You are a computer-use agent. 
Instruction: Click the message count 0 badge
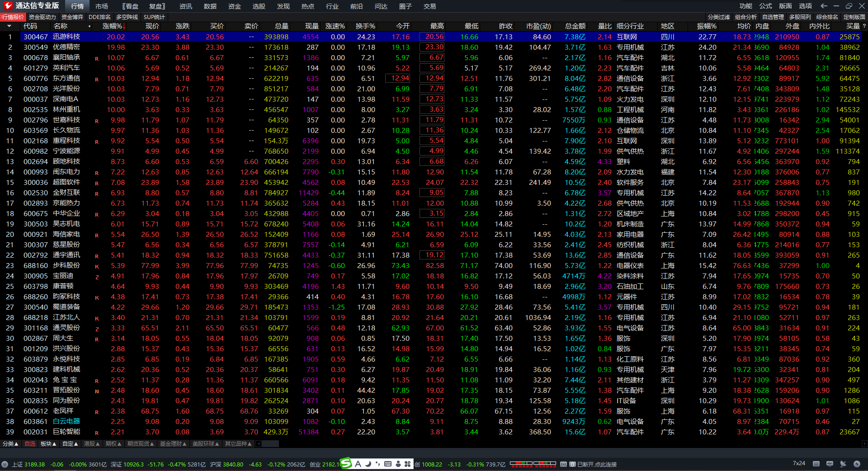(x=572, y=464)
